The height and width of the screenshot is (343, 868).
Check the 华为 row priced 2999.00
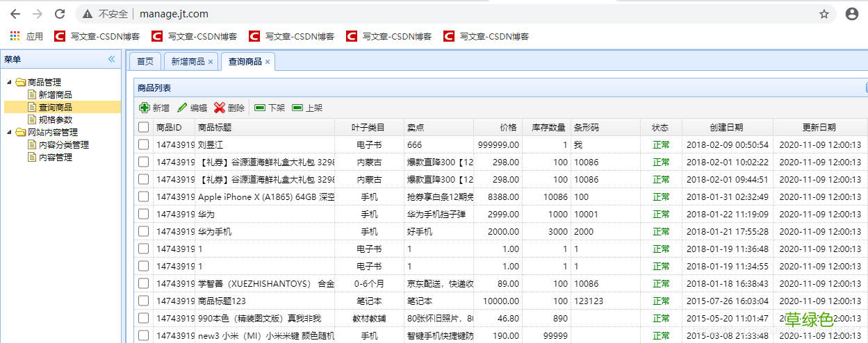click(x=143, y=214)
